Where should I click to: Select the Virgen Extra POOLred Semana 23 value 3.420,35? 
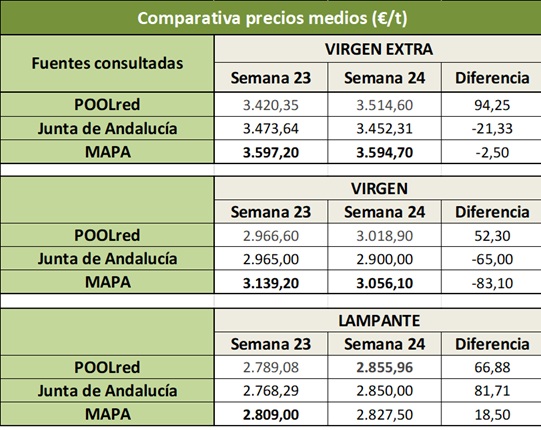[x=270, y=105]
